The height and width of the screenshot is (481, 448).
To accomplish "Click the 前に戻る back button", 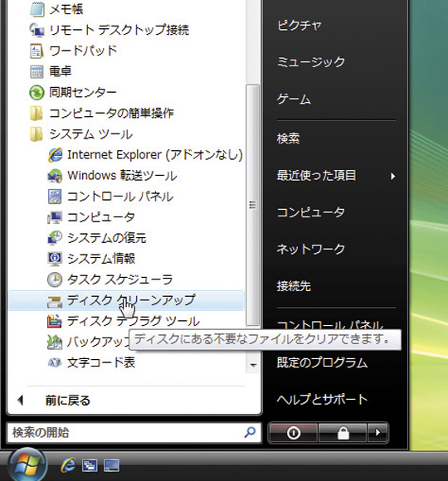I will [x=67, y=401].
